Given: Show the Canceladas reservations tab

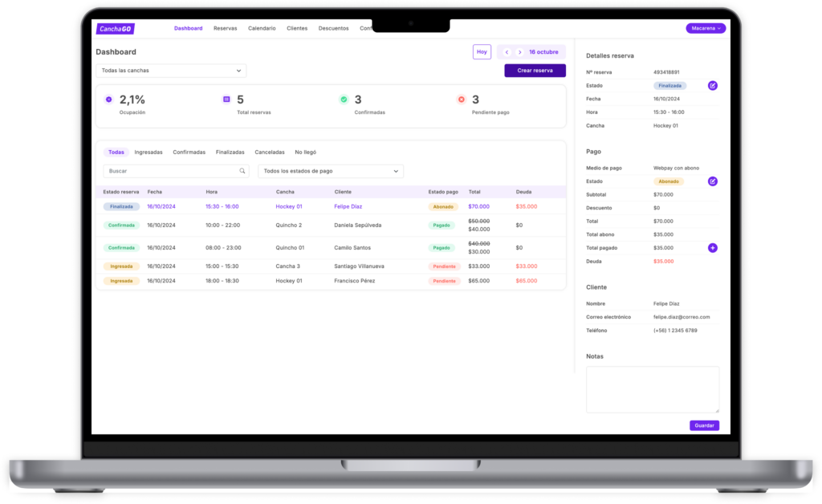Looking at the screenshot, I should 269,152.
